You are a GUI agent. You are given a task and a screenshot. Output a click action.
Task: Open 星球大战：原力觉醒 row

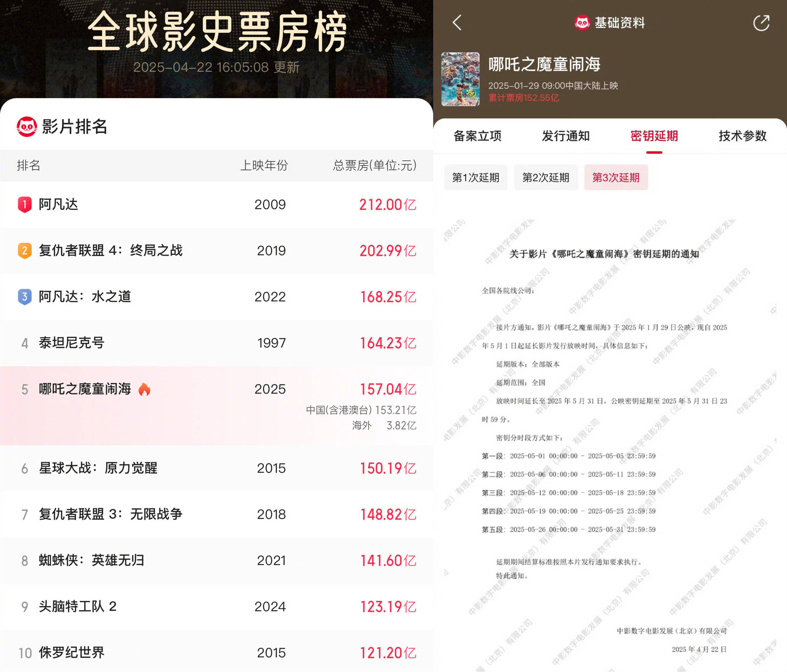point(217,468)
